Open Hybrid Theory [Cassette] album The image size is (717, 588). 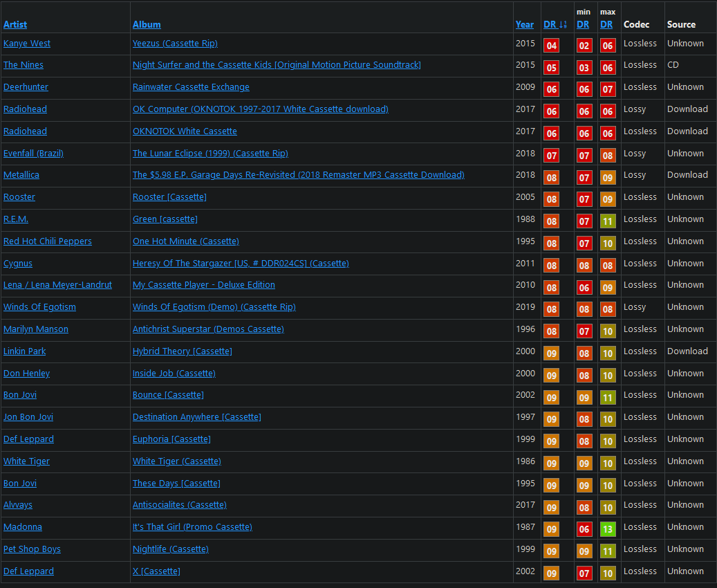tap(183, 351)
